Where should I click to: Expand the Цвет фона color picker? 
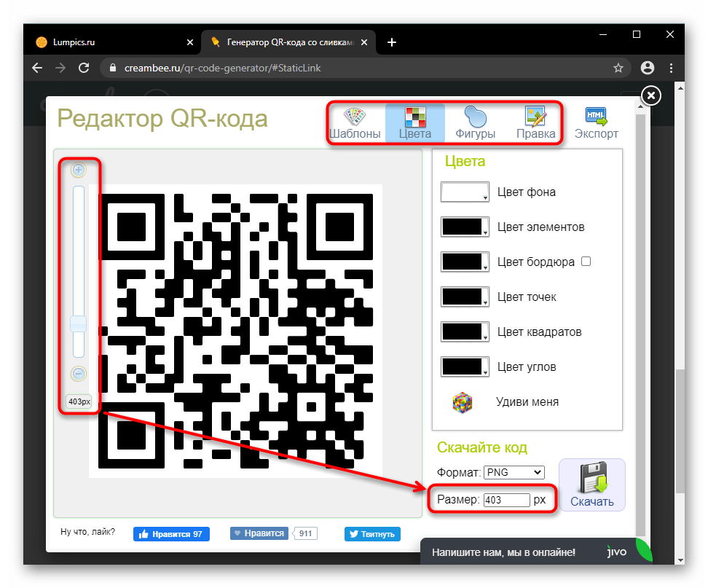tap(465, 192)
